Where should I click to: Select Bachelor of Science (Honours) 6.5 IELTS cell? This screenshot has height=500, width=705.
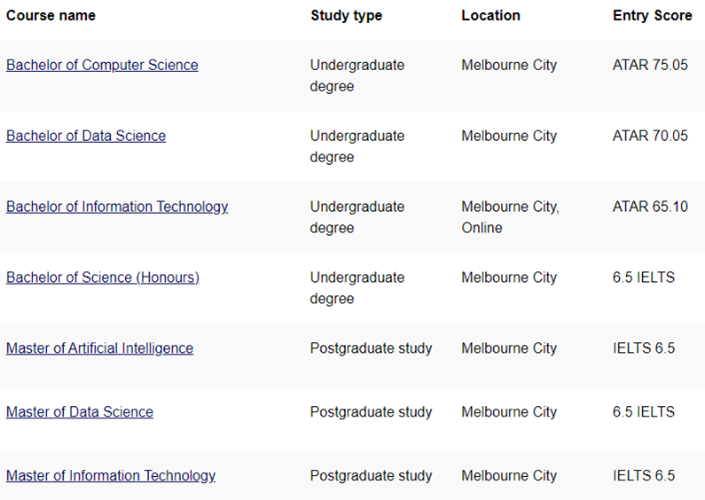point(644,277)
